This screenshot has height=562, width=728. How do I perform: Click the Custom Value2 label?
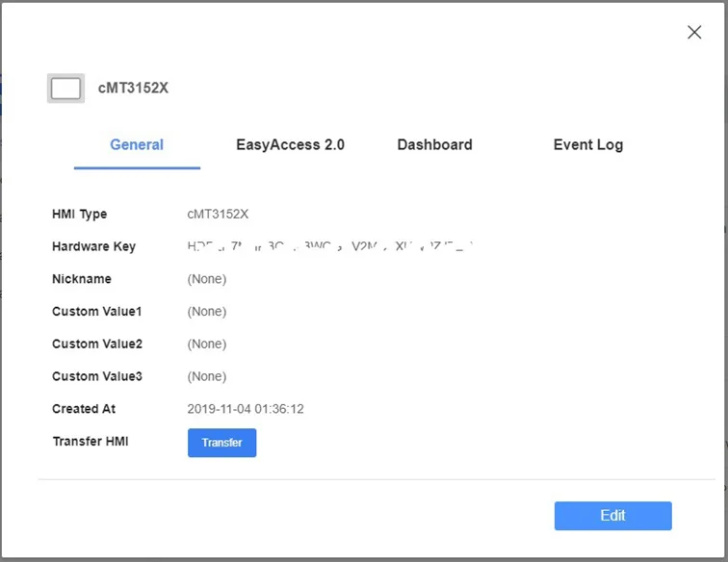coord(97,344)
